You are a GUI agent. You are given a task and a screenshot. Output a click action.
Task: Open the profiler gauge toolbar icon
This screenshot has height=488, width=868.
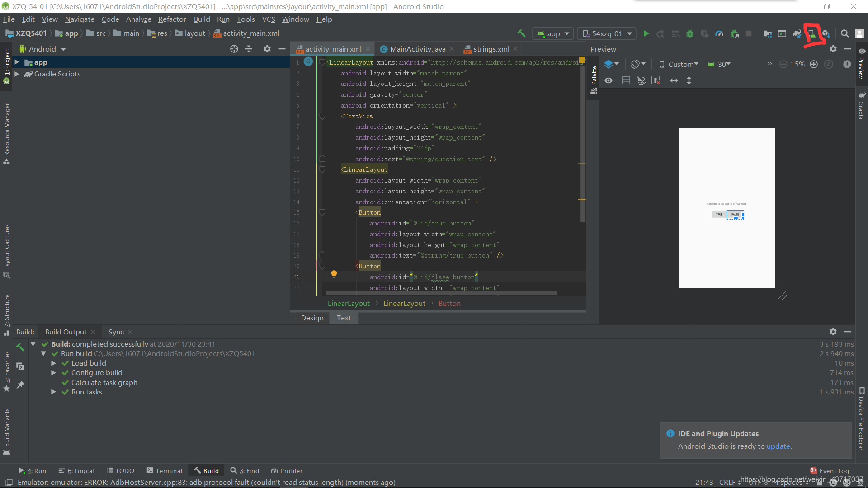point(719,33)
